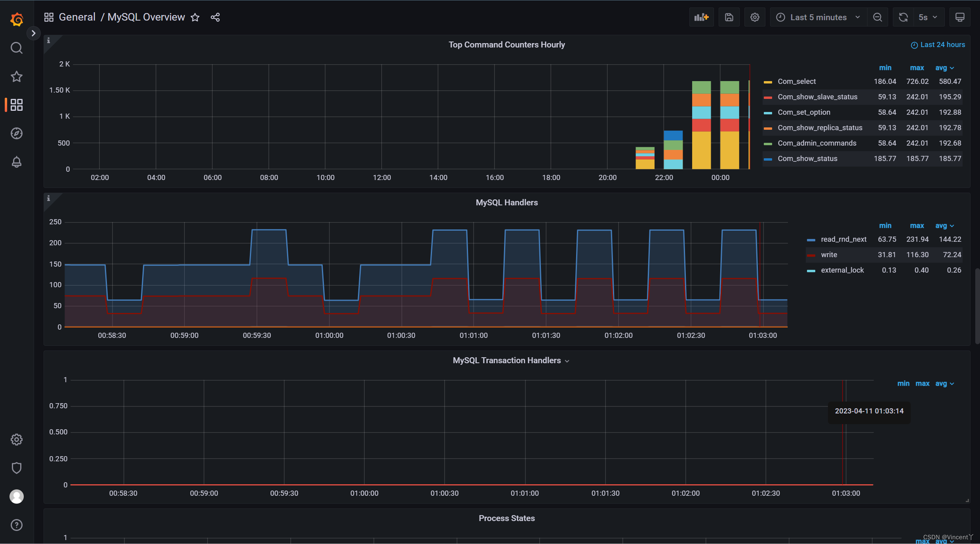Enable TV kiosk view mode

(x=960, y=17)
